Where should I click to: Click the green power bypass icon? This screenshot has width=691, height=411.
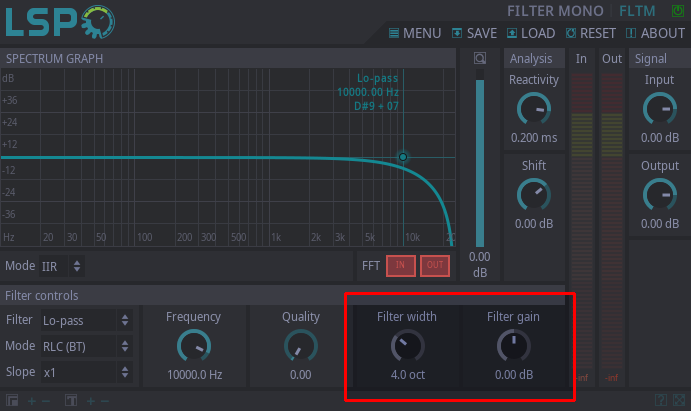tap(677, 11)
